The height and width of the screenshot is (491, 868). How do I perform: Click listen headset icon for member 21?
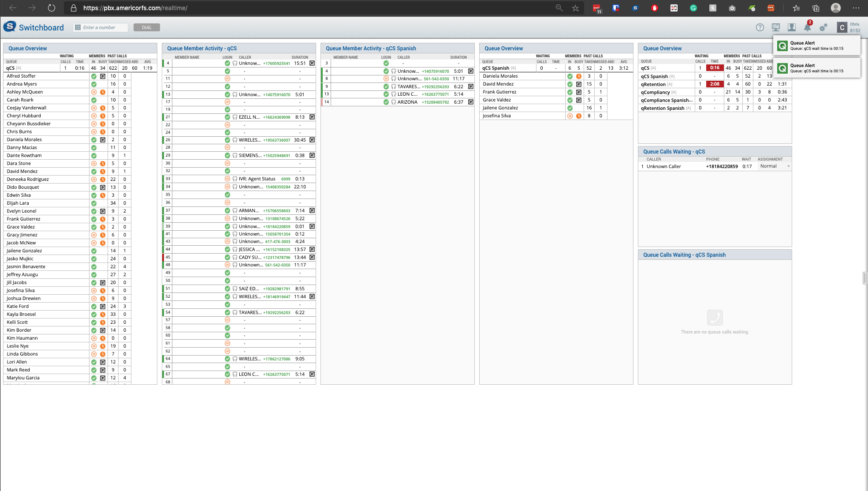[235, 117]
